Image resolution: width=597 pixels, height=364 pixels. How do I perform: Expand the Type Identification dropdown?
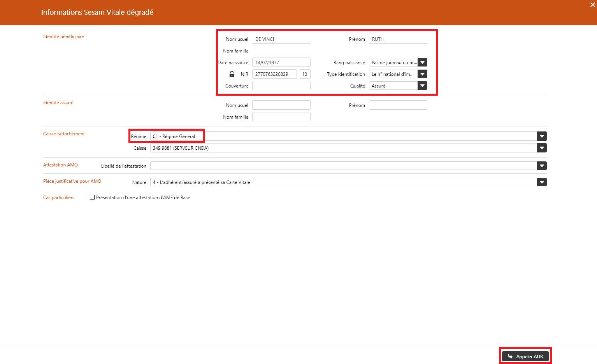click(x=422, y=74)
